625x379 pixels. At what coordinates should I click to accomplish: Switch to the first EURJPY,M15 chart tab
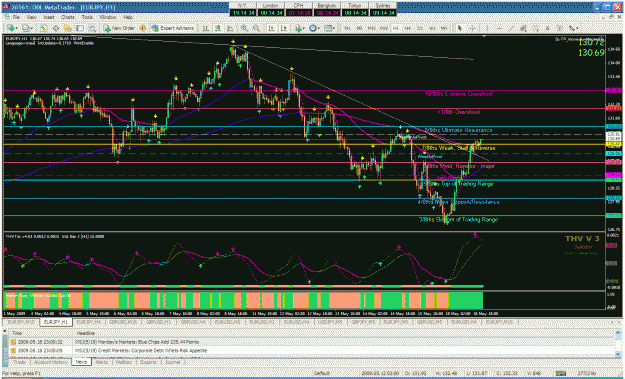pos(21,322)
